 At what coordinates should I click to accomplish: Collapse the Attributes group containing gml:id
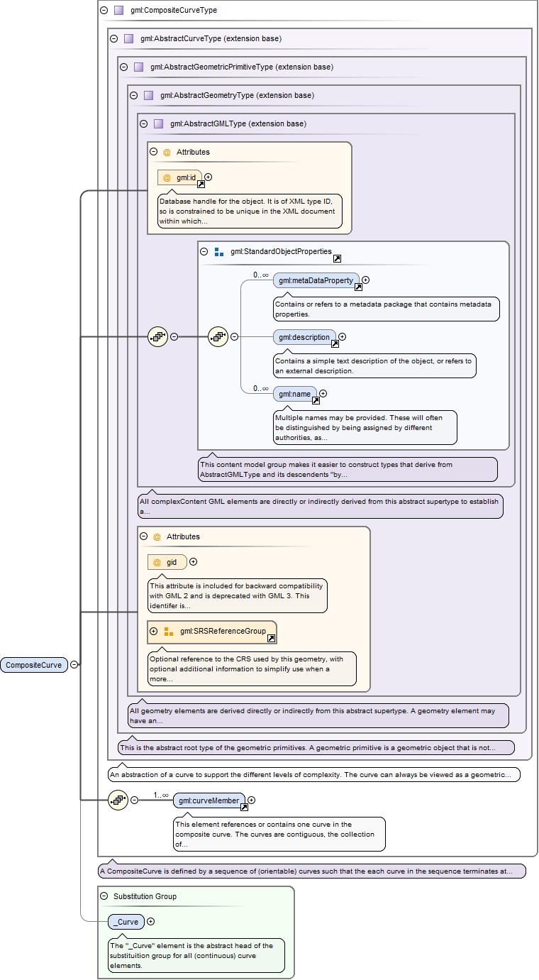(153, 152)
